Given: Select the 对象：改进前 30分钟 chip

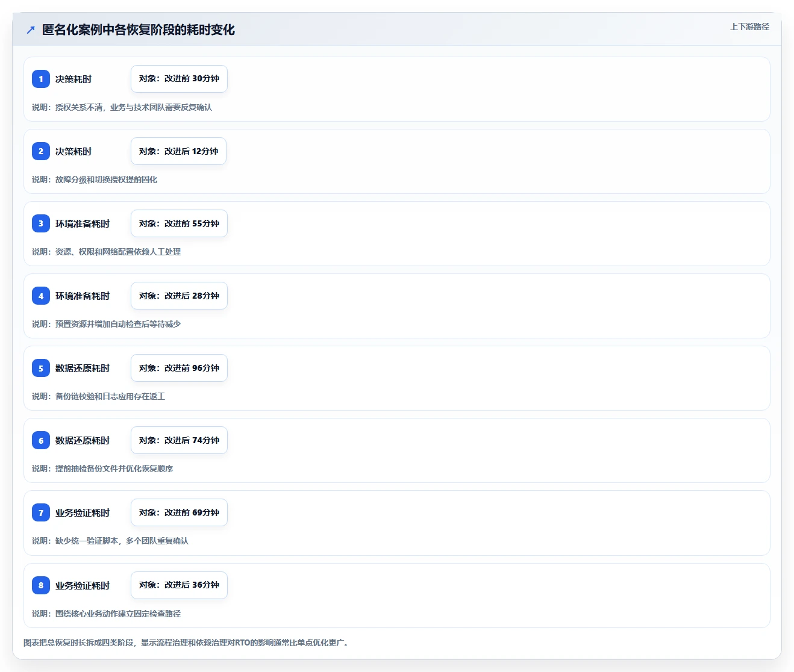Looking at the screenshot, I should (x=179, y=79).
